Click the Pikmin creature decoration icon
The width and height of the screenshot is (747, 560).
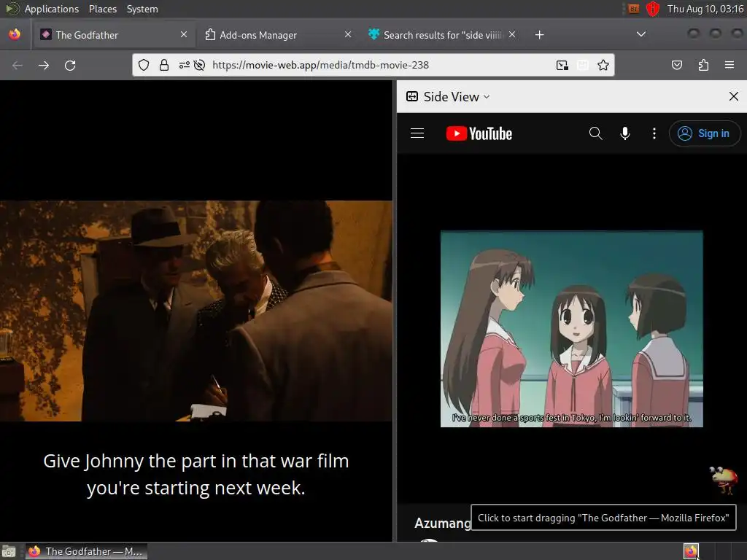tap(724, 481)
